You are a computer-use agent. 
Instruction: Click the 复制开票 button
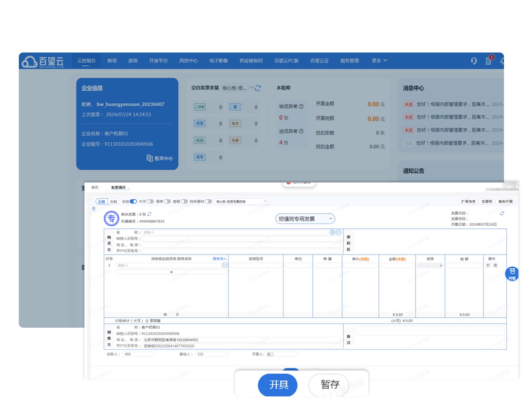pyautogui.click(x=505, y=201)
